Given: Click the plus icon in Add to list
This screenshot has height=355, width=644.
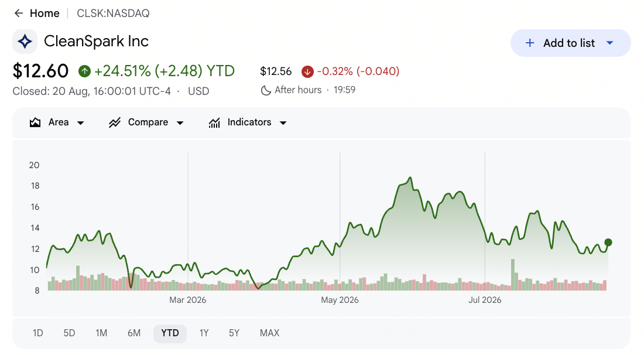Looking at the screenshot, I should pos(530,43).
